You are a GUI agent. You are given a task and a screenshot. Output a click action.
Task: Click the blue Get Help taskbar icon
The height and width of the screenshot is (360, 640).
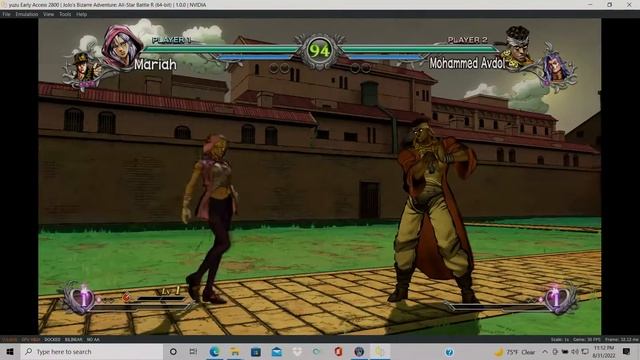coord(449,351)
